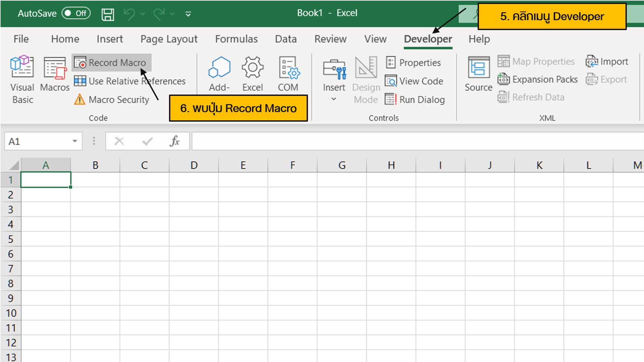Open the File tab
This screenshot has height=362, width=644.
(21, 39)
